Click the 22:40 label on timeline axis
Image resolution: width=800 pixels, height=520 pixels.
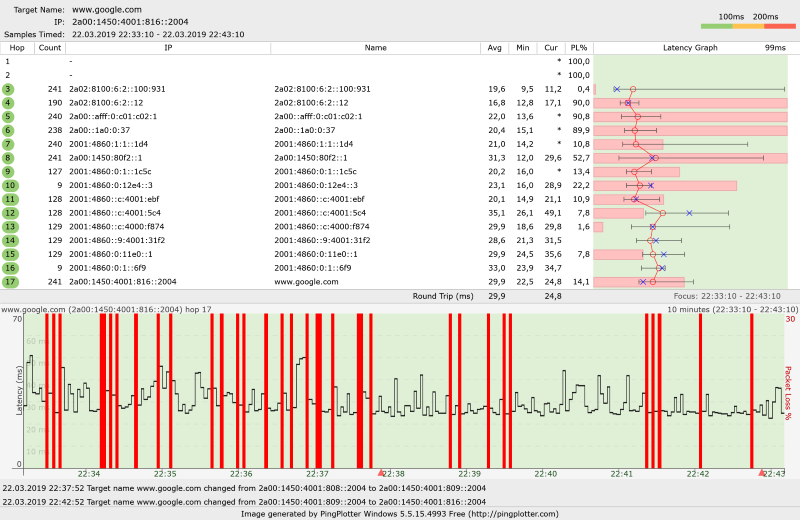coord(545,474)
